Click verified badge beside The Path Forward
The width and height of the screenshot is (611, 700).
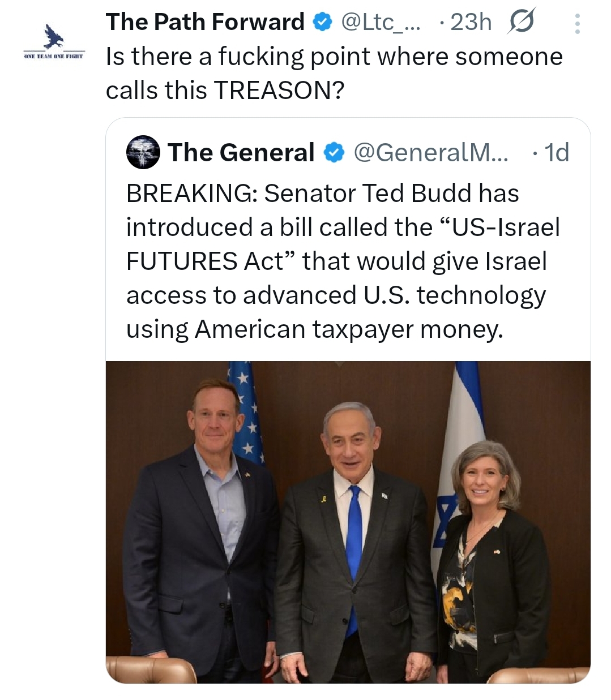[323, 23]
